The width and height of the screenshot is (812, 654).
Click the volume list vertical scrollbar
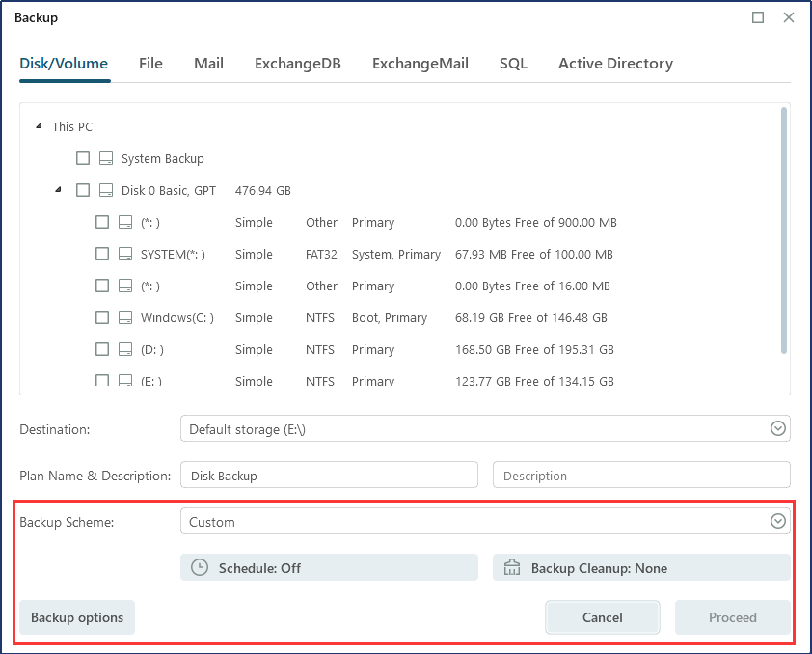tap(784, 232)
